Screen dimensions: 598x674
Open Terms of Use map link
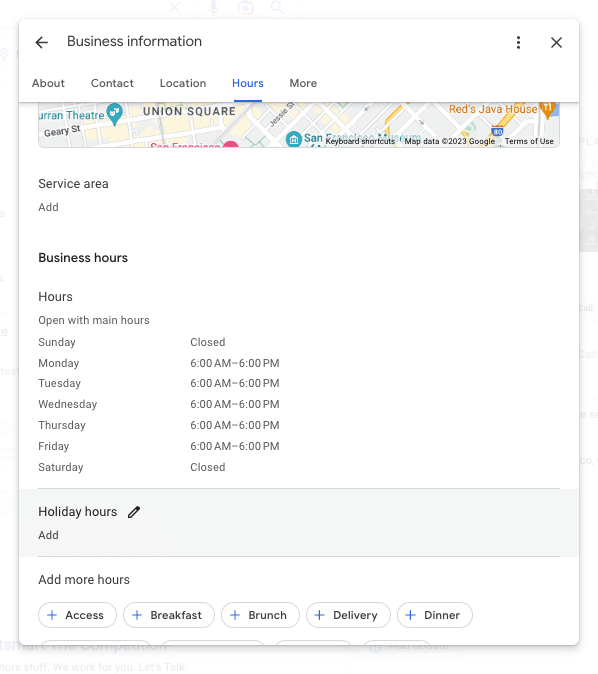click(x=529, y=141)
